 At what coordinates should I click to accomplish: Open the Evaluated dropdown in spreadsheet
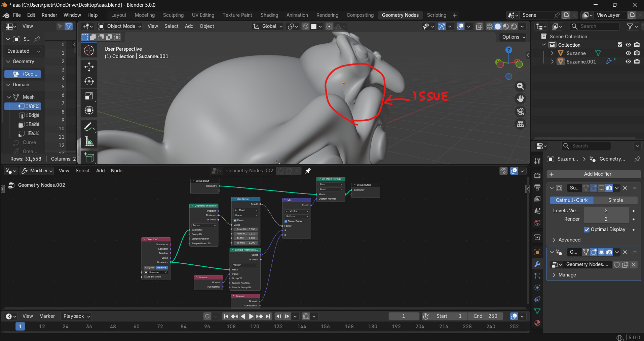[x=23, y=51]
